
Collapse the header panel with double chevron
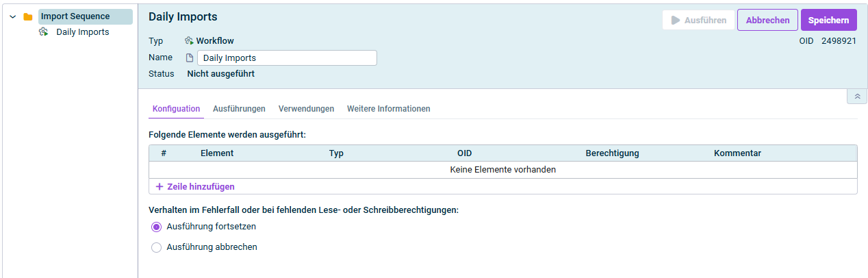click(x=856, y=97)
